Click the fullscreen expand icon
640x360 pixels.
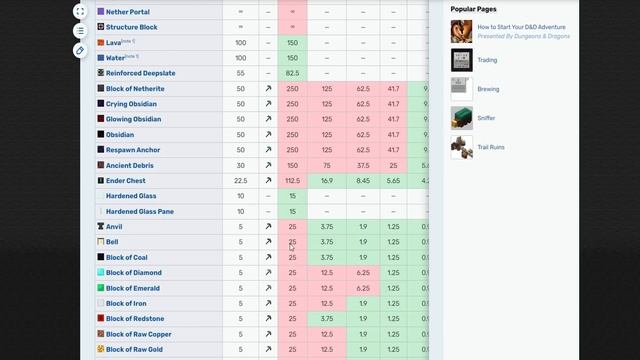tap(80, 11)
